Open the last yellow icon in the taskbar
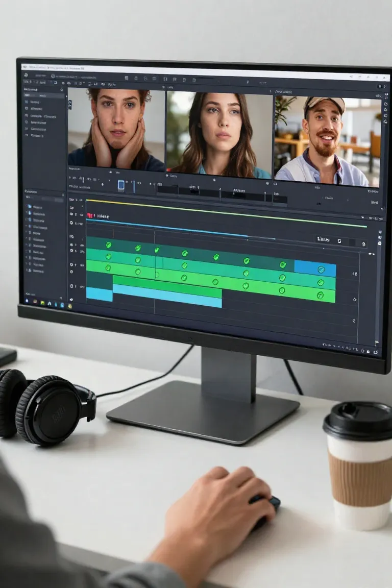The width and height of the screenshot is (392, 588). (70, 306)
